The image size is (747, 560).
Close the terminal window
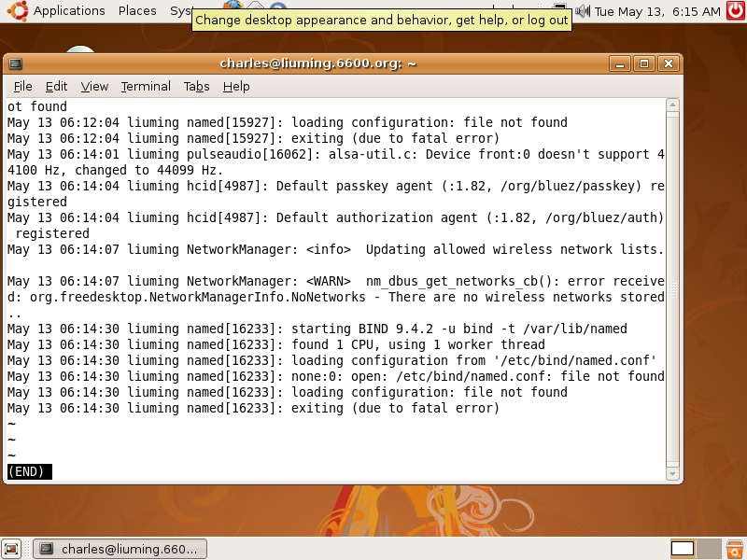[x=669, y=63]
